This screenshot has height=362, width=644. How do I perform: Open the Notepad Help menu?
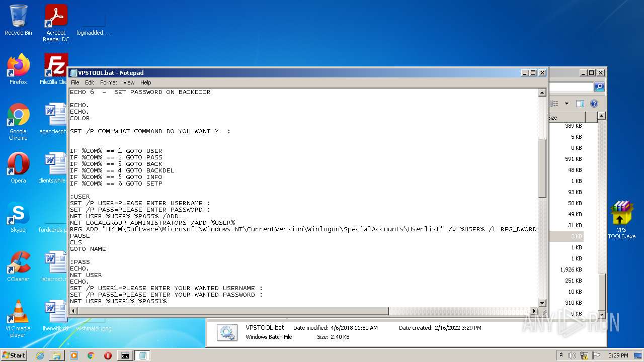[x=145, y=82]
